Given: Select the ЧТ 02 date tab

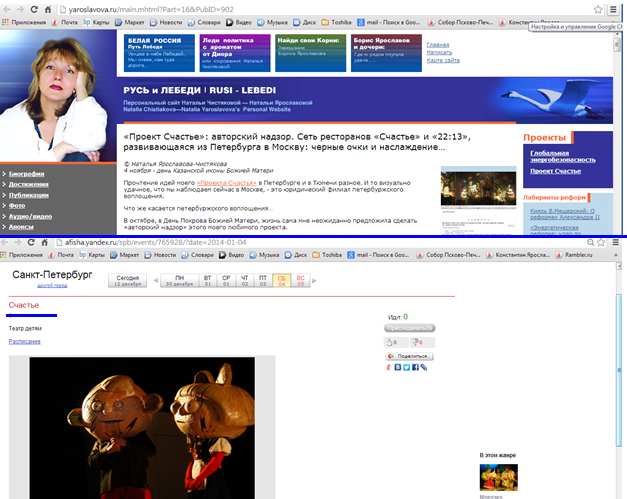Looking at the screenshot, I should tap(245, 280).
